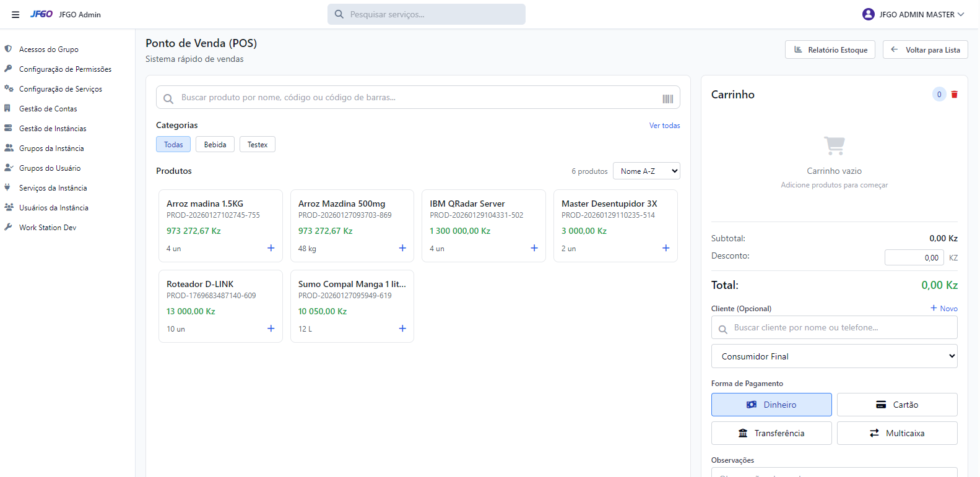Open the Relatório Estoque report
980x477 pixels.
pos(830,50)
